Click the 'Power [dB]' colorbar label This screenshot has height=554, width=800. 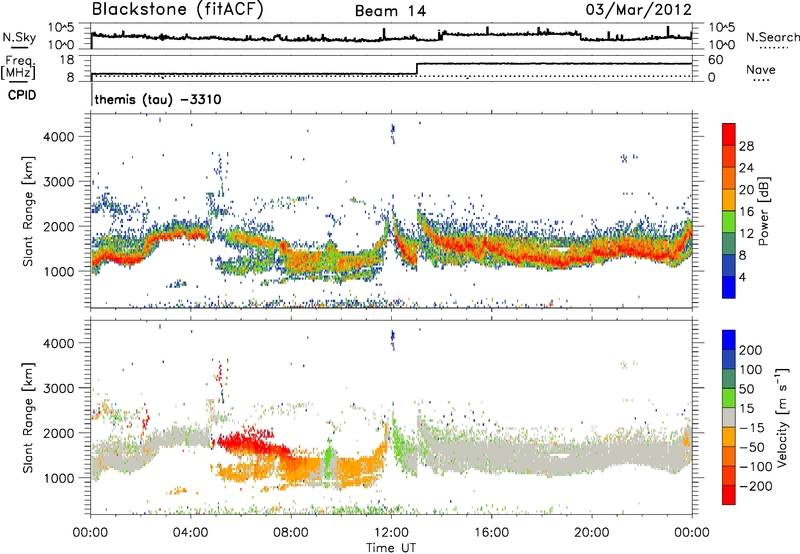coord(764,211)
